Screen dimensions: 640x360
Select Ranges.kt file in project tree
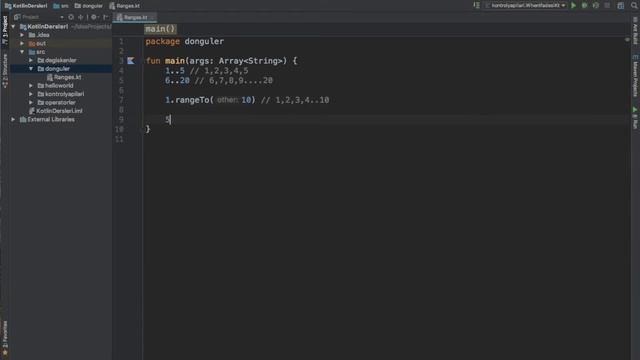pos(64,77)
